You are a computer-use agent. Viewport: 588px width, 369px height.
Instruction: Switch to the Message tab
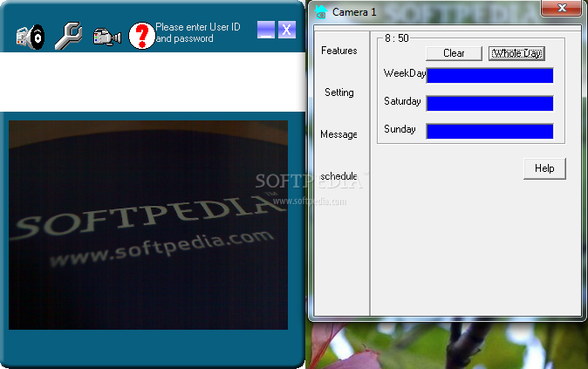(x=338, y=134)
